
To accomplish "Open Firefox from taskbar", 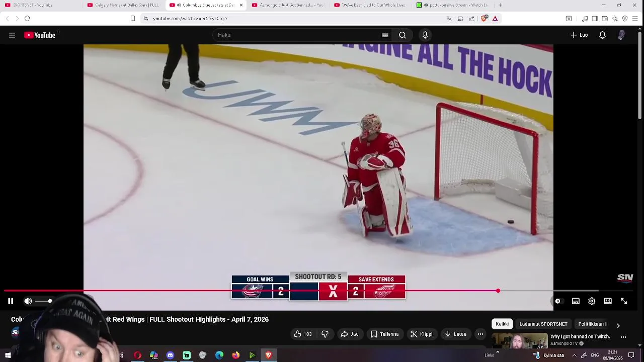I will point(235,355).
